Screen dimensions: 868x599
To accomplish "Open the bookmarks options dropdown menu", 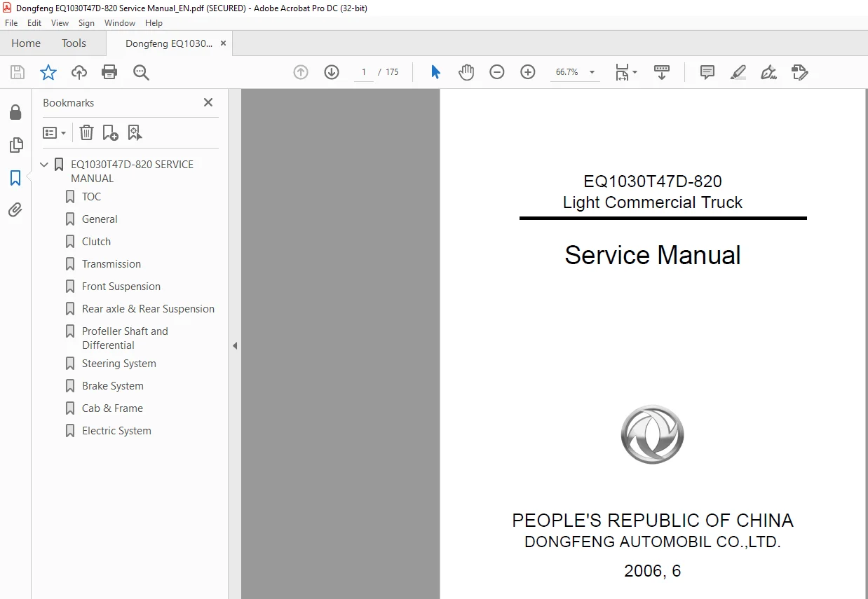I will pos(54,132).
